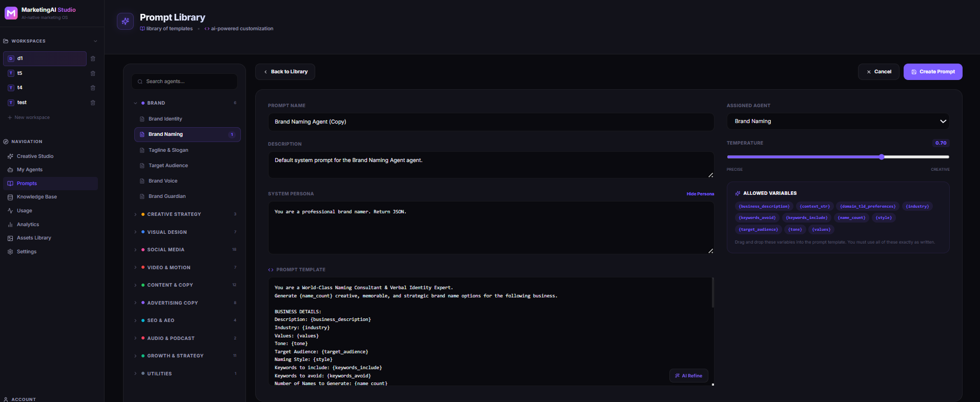Open Creative Studio sparkle icon in navigation

point(10,156)
